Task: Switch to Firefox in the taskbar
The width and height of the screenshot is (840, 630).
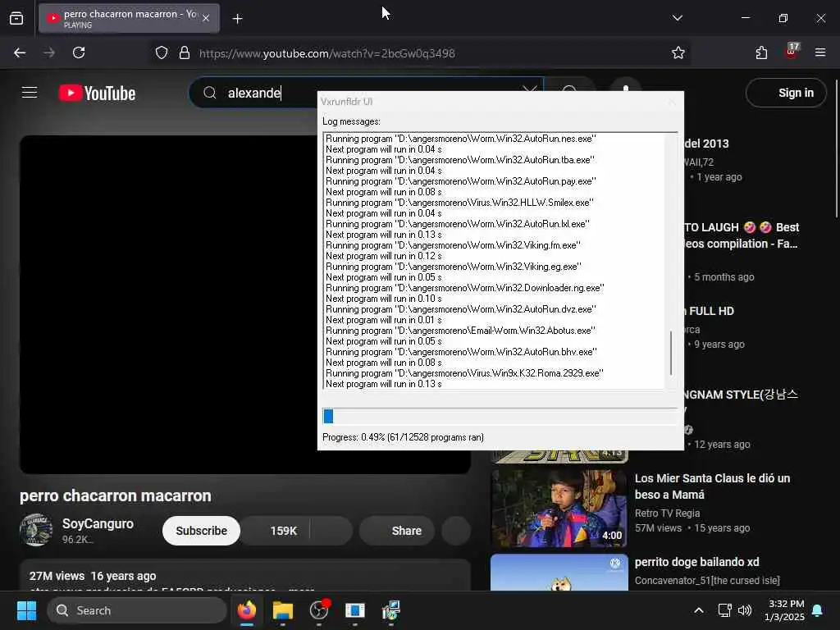Action: pos(247,610)
